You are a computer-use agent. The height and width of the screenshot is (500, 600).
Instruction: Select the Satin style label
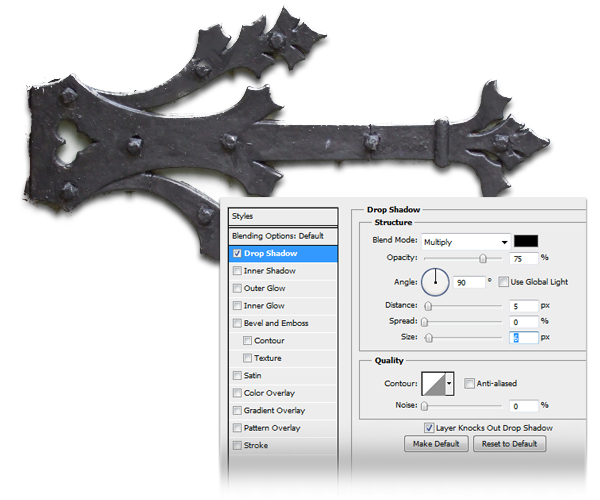coord(253,376)
